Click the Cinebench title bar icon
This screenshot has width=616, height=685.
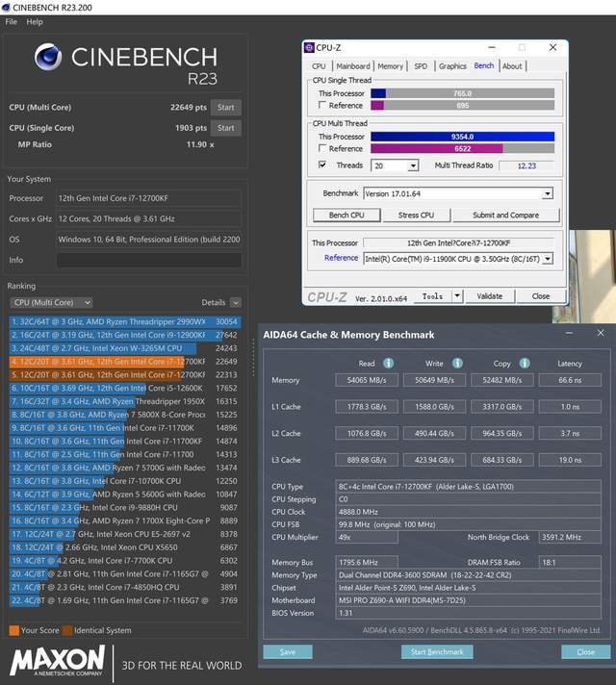6,8
